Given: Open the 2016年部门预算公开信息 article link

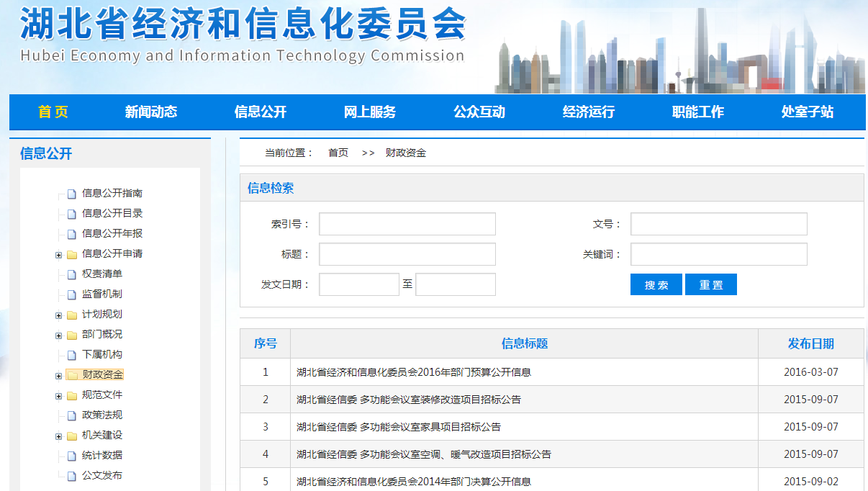Looking at the screenshot, I should click(x=414, y=372).
